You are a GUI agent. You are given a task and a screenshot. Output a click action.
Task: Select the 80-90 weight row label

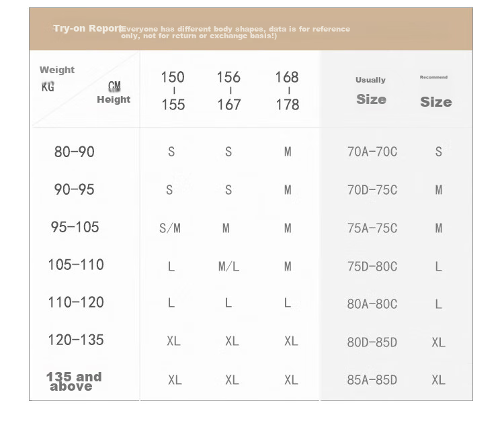[74, 152]
